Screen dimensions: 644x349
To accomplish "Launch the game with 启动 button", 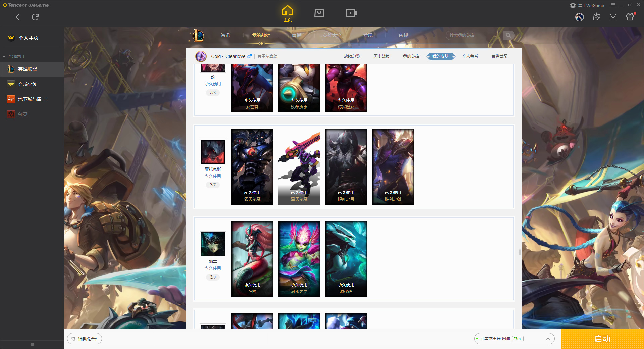I will pos(602,339).
